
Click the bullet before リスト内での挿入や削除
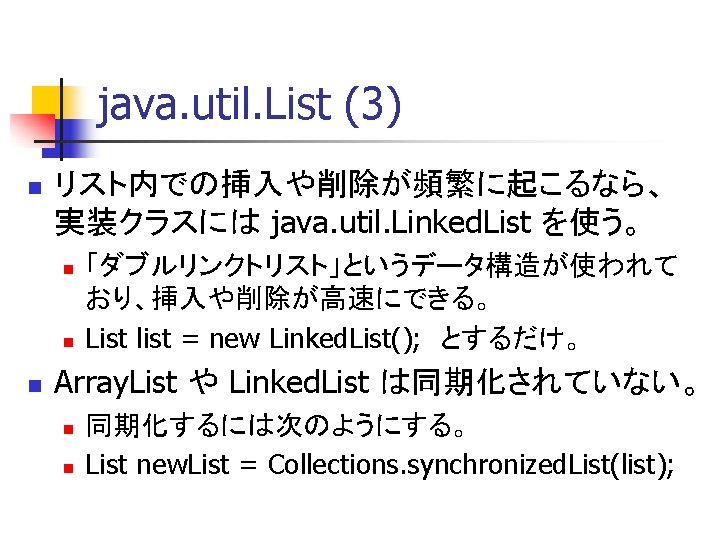coord(33,187)
